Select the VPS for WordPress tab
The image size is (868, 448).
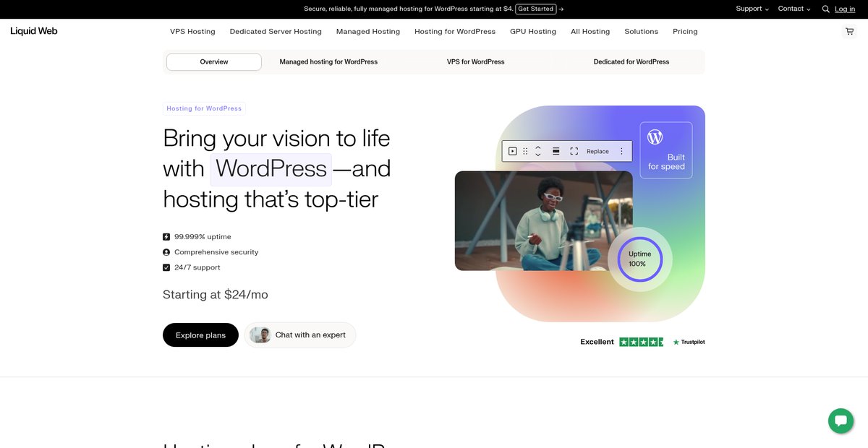[475, 62]
